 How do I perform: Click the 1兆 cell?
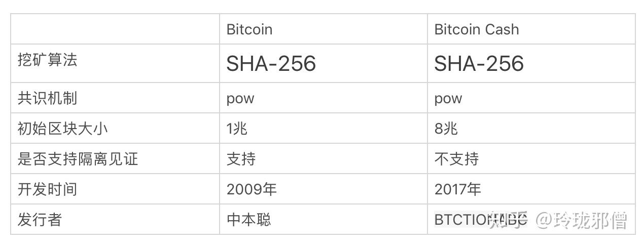[237, 129]
